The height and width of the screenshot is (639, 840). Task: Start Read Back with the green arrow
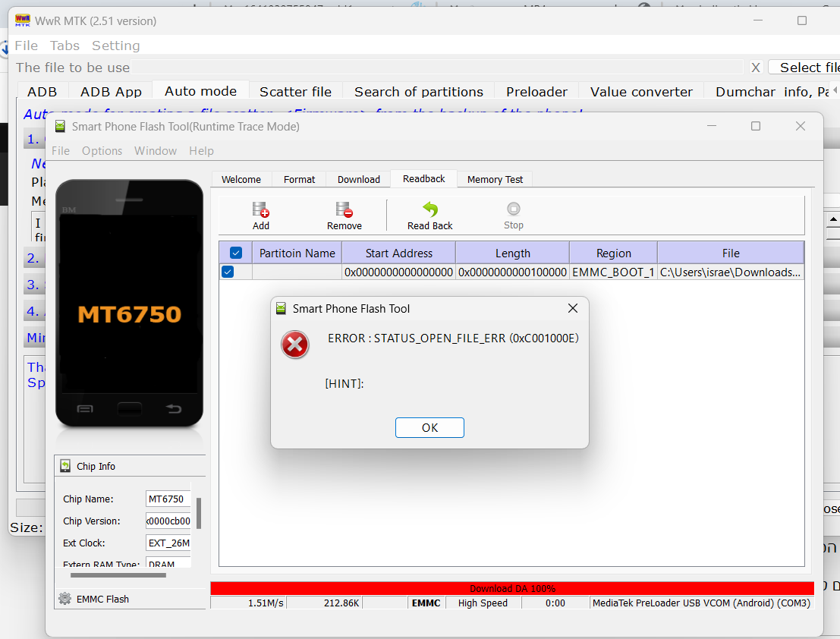[429, 209]
